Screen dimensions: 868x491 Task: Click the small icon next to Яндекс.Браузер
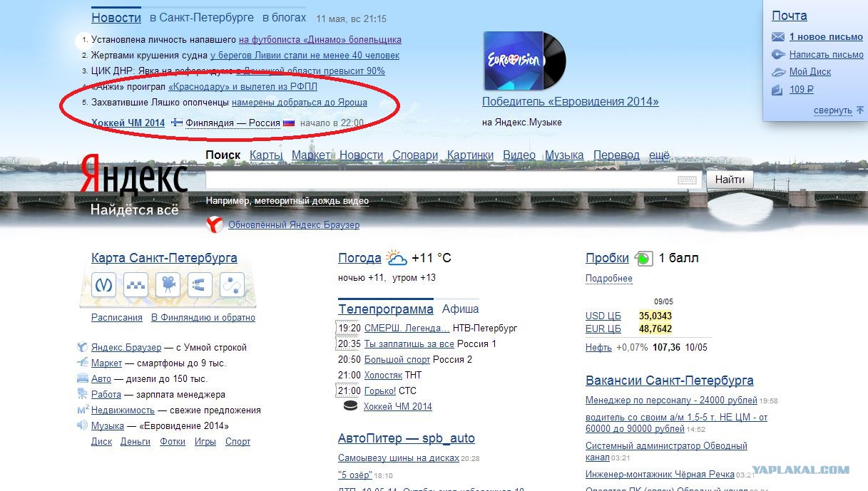click(83, 348)
